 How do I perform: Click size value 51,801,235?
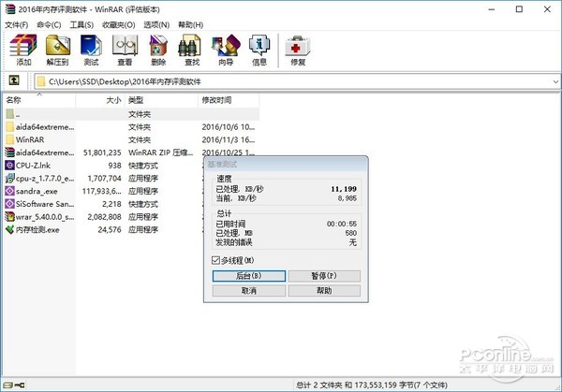102,152
